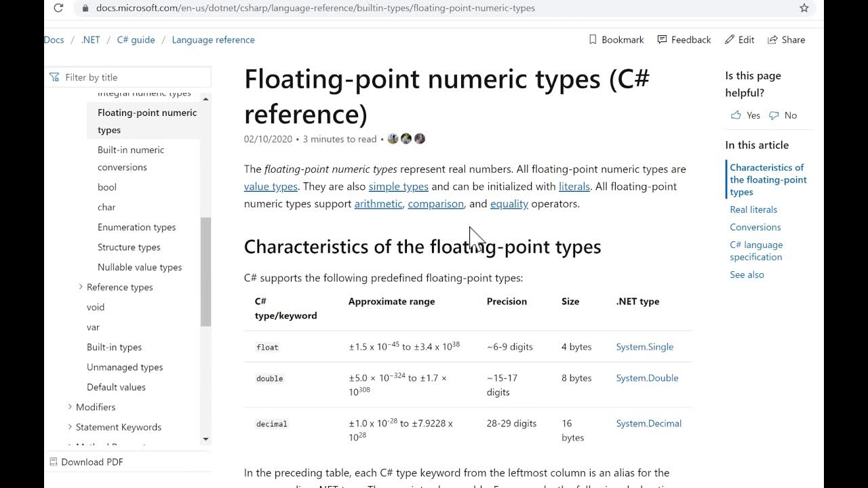
Task: Follow the value types link
Action: click(x=271, y=186)
